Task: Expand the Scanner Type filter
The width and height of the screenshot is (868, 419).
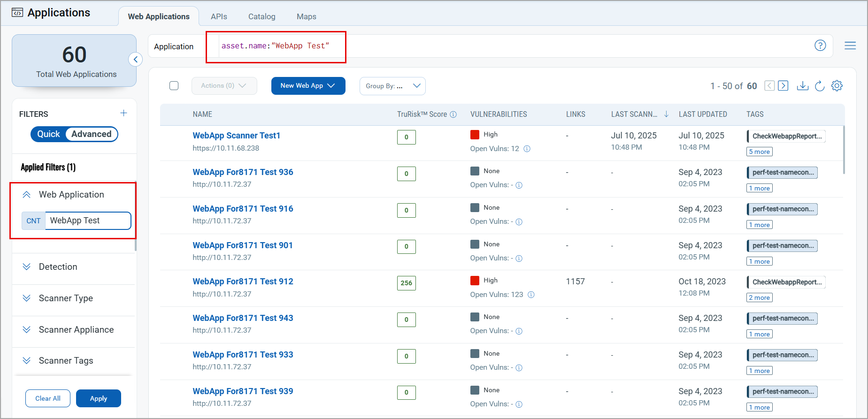Action: [66, 298]
